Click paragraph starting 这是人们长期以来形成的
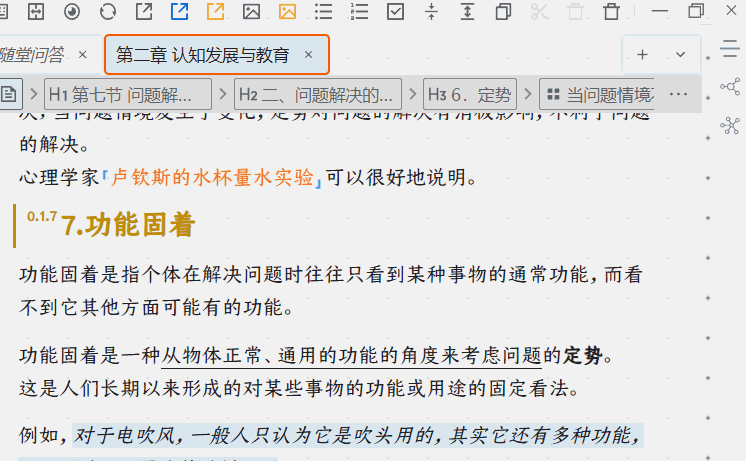Image resolution: width=746 pixels, height=461 pixels. pyautogui.click(x=299, y=389)
